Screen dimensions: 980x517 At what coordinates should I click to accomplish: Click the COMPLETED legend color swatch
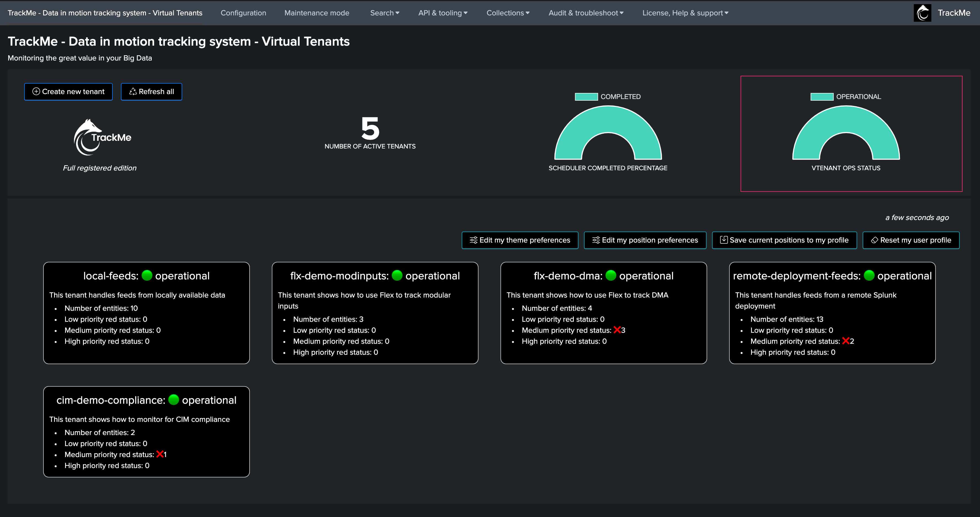click(586, 97)
